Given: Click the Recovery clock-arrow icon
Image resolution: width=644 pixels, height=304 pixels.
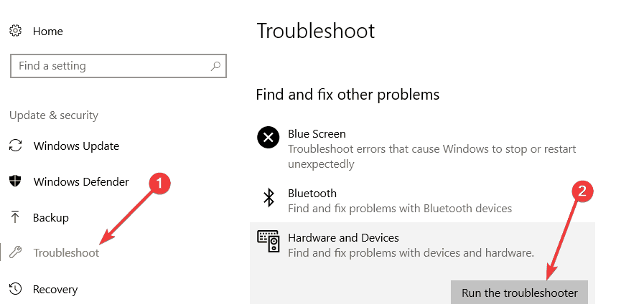Looking at the screenshot, I should (x=15, y=289).
